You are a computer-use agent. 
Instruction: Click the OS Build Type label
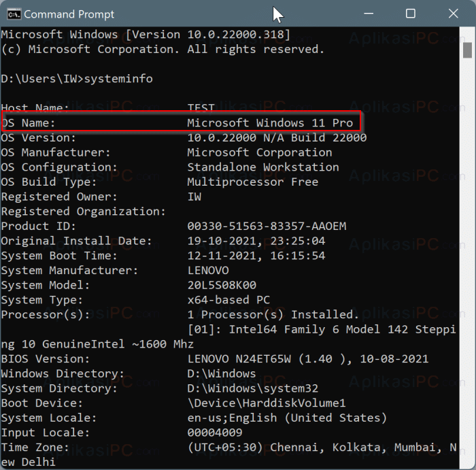pyautogui.click(x=49, y=182)
